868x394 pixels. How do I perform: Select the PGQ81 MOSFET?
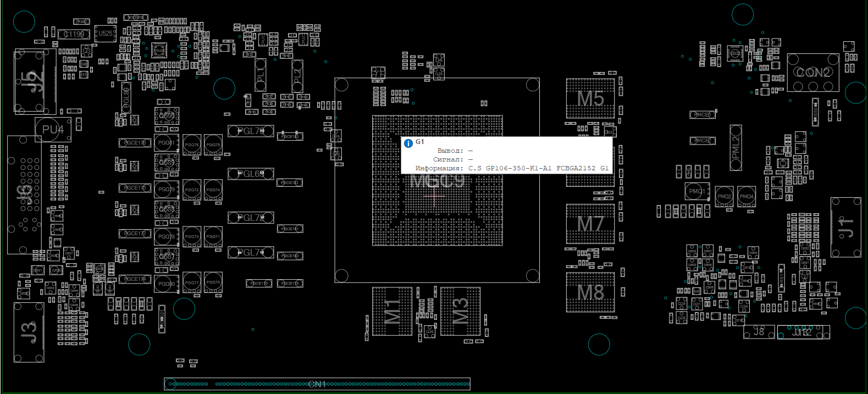point(166,143)
